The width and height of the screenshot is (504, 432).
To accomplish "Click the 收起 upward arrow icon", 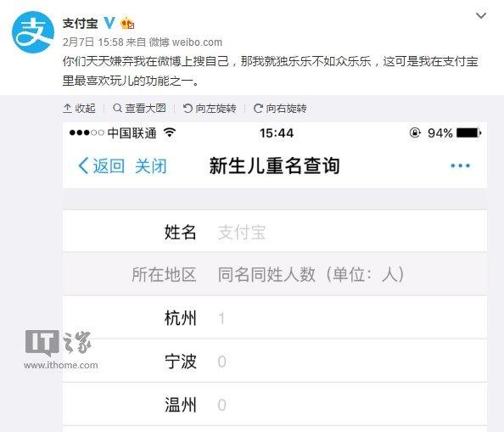I will point(67,109).
